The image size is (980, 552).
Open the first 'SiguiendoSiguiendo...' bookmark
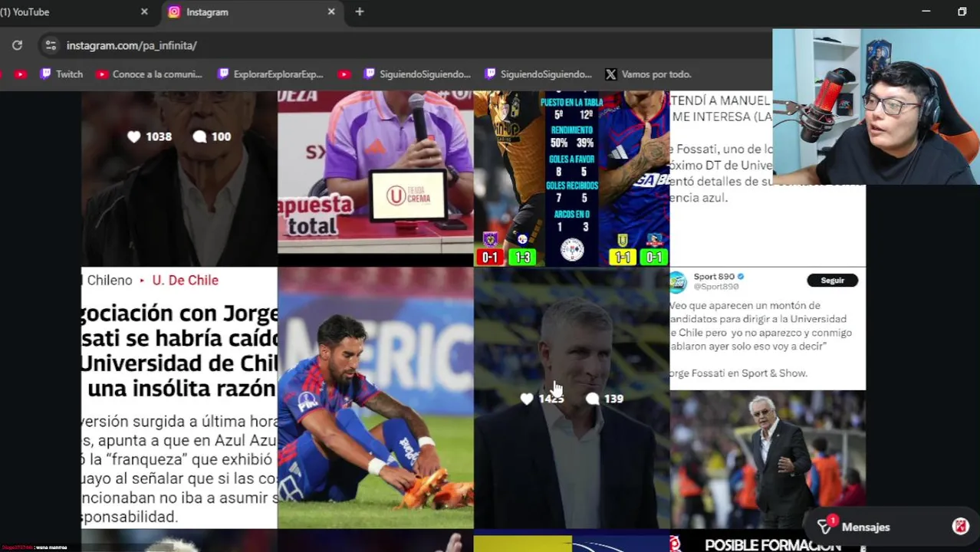tap(417, 74)
